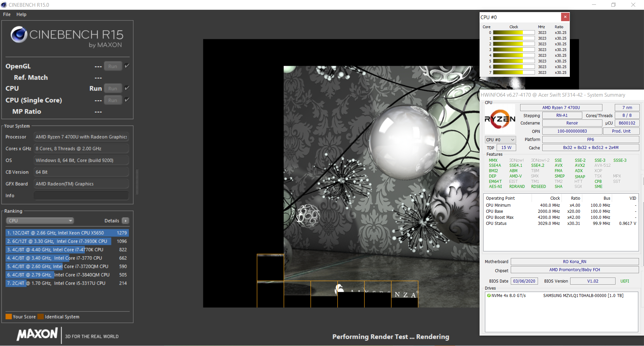Click the UEFI label in HWiNFO
The width and height of the screenshot is (644, 346).
pos(625,281)
